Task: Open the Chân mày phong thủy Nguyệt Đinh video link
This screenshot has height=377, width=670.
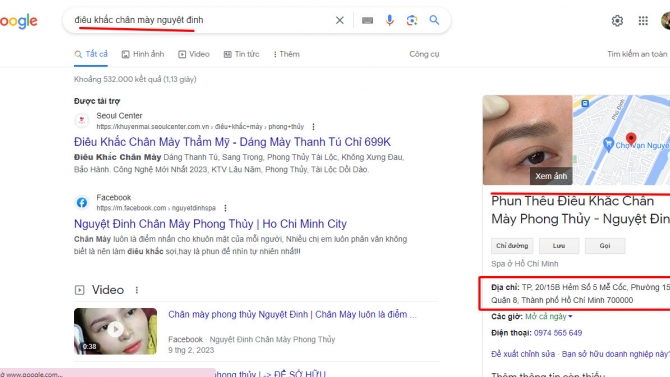Action: coord(292,315)
